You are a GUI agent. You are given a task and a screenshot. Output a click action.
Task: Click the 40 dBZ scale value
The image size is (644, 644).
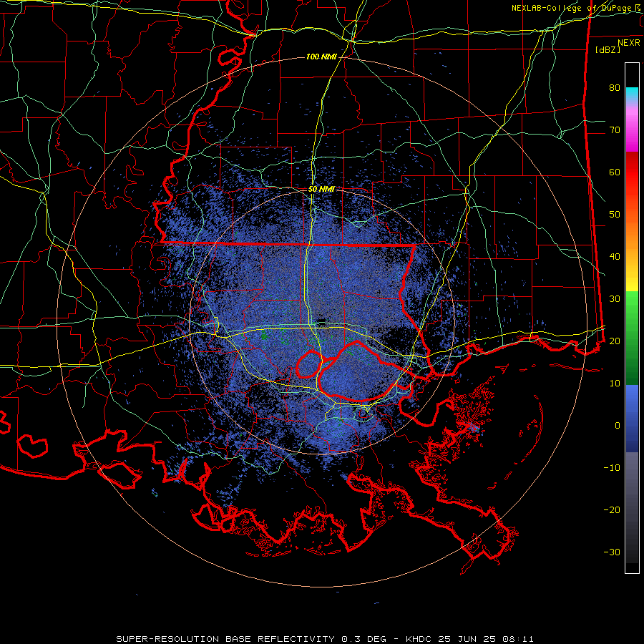[x=615, y=257]
